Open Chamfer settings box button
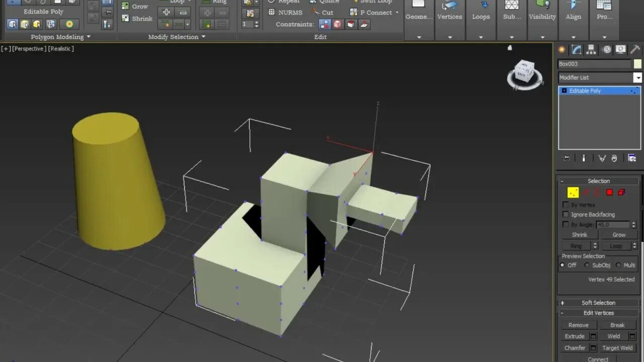Viewport: 644px width, 362px height. click(593, 348)
